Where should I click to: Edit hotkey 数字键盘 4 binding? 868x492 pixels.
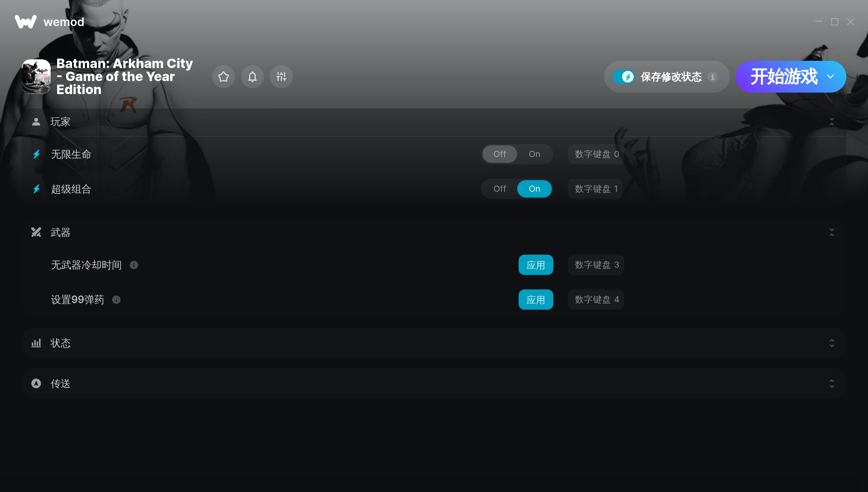[596, 300]
